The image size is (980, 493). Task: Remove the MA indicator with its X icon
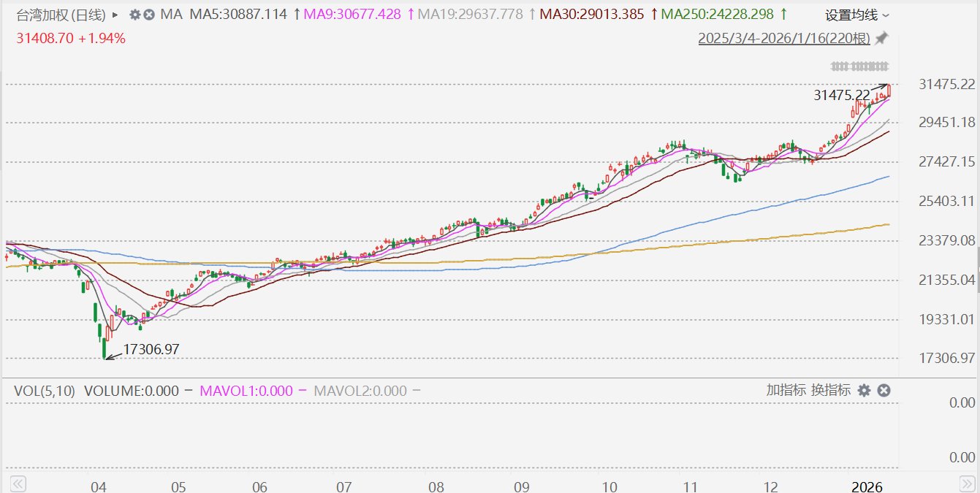coord(148,15)
